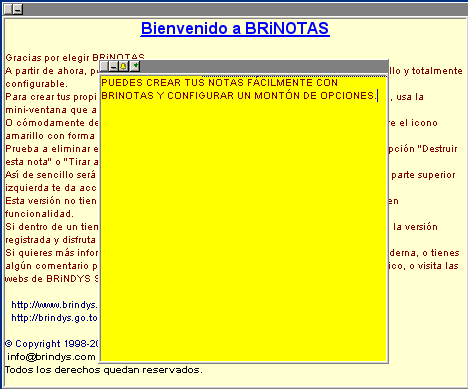Open the blank menu button of welcome window
The height and width of the screenshot is (389, 468).
tap(8, 9)
